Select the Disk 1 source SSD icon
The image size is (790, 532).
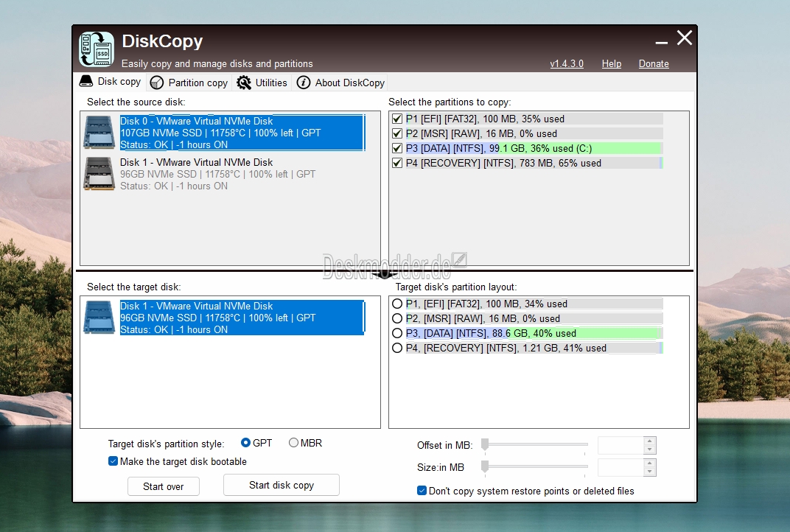pyautogui.click(x=99, y=174)
